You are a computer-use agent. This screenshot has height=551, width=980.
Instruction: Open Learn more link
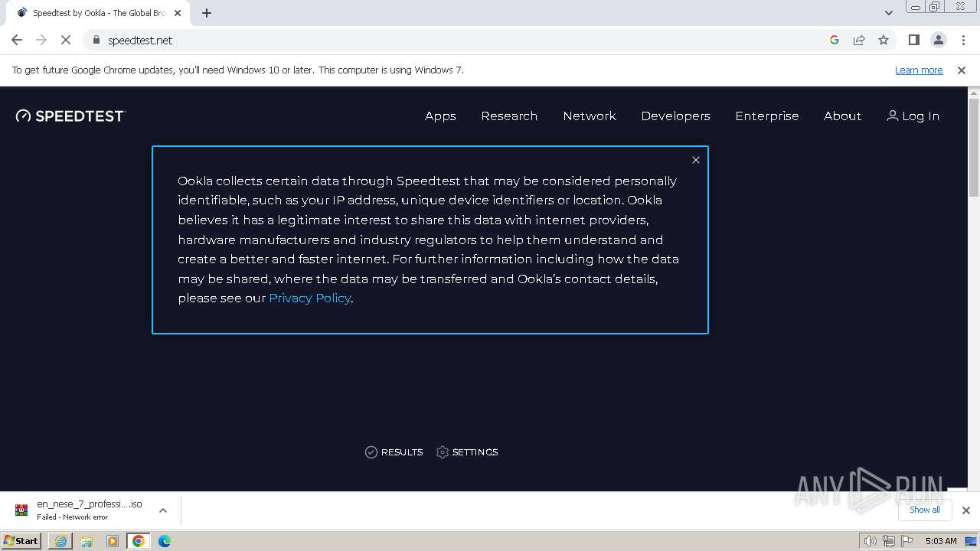coord(919,70)
